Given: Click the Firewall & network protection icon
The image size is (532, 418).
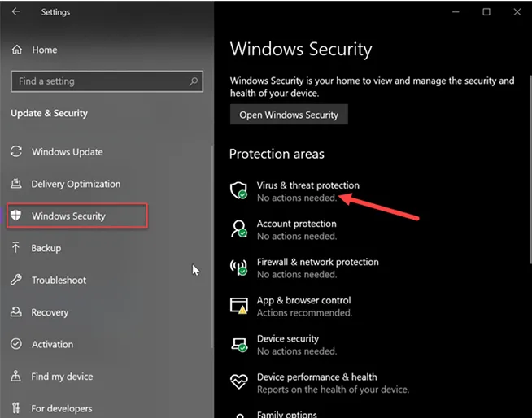Looking at the screenshot, I should [238, 268].
